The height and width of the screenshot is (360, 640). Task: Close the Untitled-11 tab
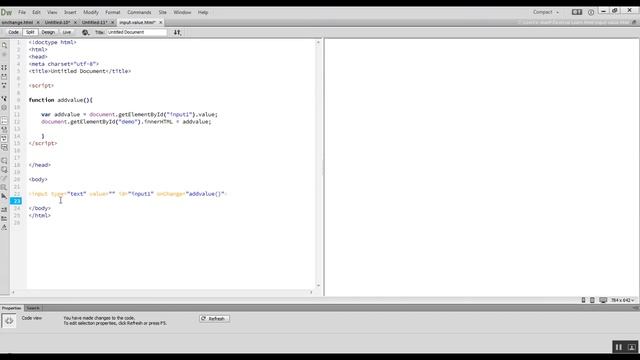113,22
